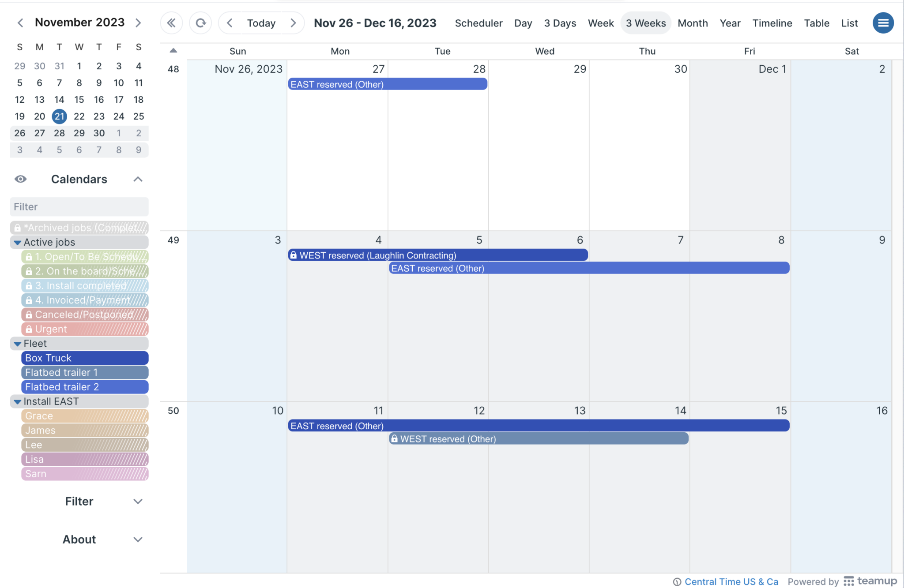Open the hamburger menu at top right
Image resolution: width=904 pixels, height=588 pixels.
(883, 23)
